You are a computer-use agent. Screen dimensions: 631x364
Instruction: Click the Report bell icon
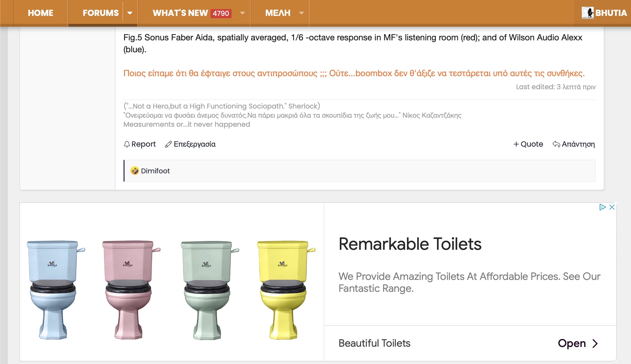pyautogui.click(x=127, y=144)
